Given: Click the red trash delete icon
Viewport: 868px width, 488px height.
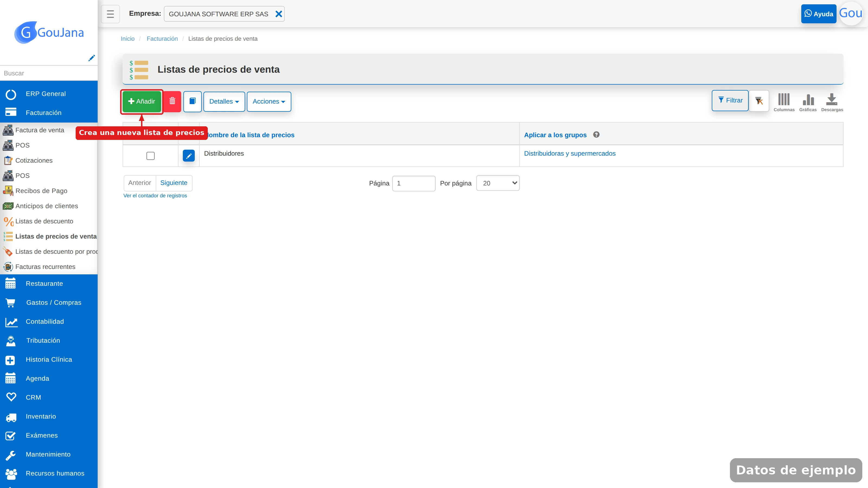Looking at the screenshot, I should (172, 101).
